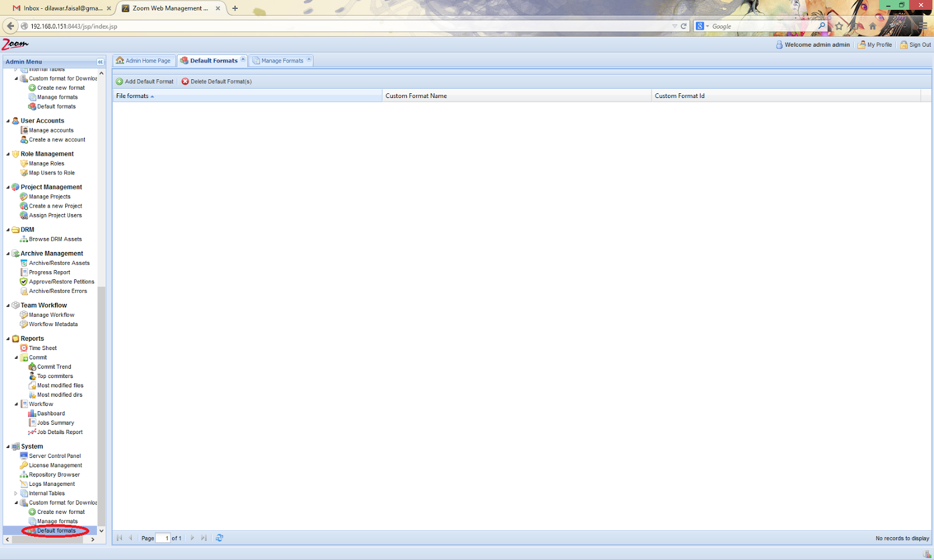The height and width of the screenshot is (560, 934).
Task: Go to the last results page
Action: pos(204,538)
